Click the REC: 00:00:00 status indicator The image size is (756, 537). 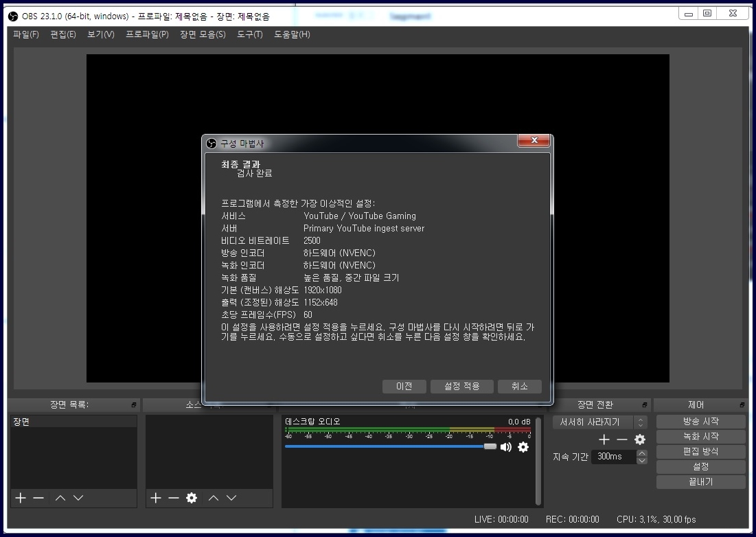pos(572,520)
